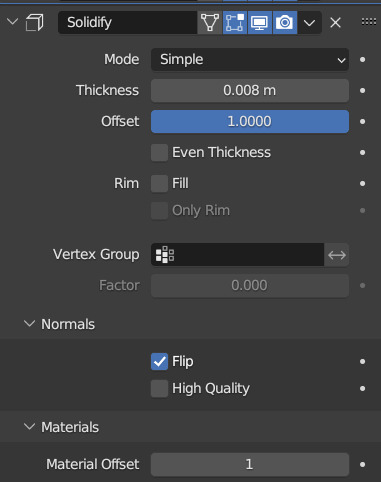Toggle Edit Mode display icon
This screenshot has height=482, width=381.
(235, 23)
